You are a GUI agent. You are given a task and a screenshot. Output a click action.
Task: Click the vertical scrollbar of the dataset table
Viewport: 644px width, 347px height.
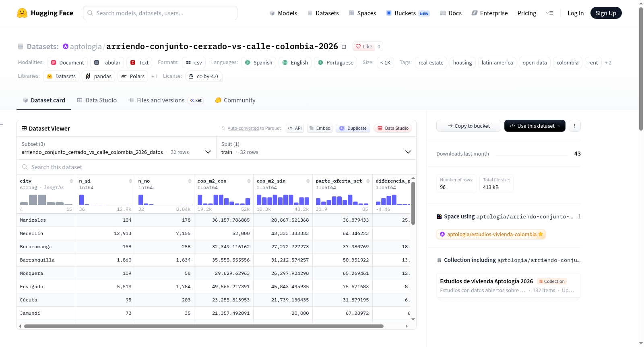[x=413, y=204]
